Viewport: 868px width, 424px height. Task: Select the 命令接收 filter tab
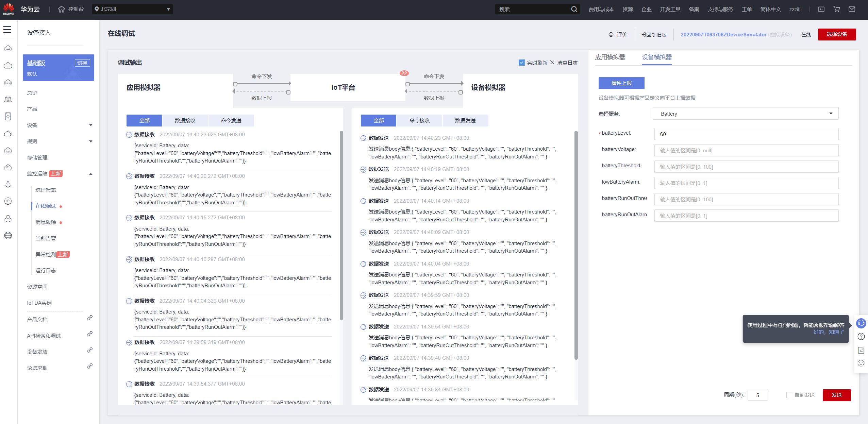(x=419, y=121)
